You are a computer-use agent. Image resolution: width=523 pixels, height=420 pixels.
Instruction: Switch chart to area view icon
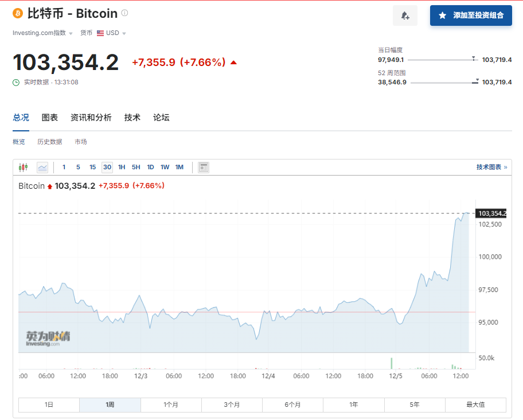pos(42,168)
